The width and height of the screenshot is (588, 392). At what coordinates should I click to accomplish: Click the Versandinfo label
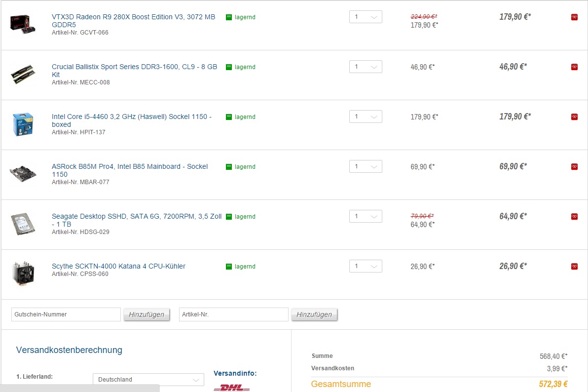(235, 374)
